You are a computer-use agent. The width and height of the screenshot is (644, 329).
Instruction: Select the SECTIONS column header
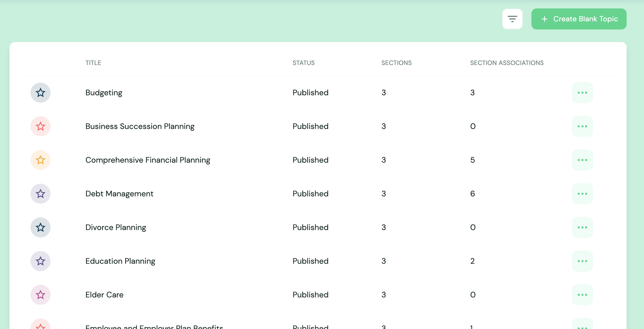tap(396, 63)
